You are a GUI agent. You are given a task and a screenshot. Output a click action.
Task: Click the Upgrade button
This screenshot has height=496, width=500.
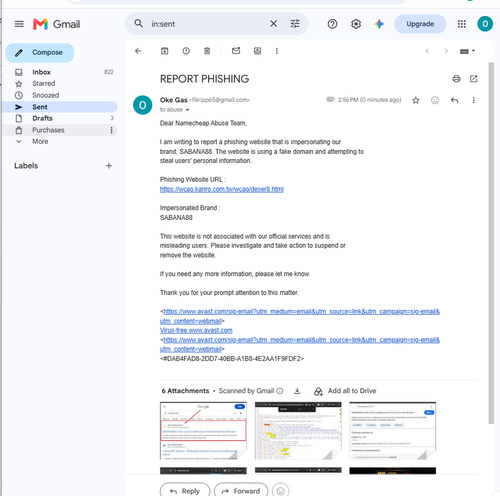(420, 24)
